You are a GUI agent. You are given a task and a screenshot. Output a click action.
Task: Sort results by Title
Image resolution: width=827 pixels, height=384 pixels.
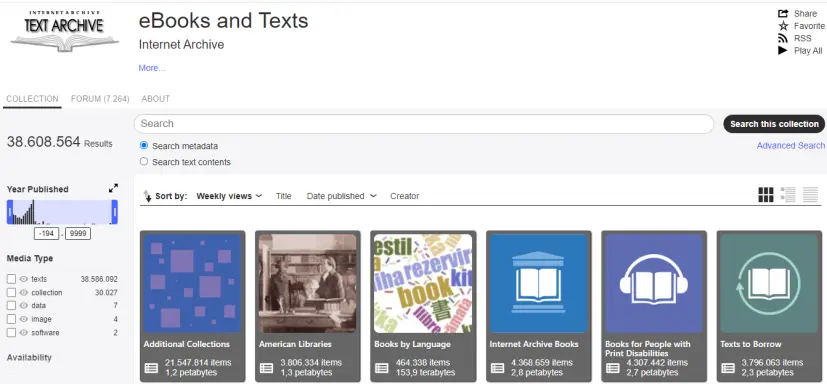pyautogui.click(x=283, y=196)
